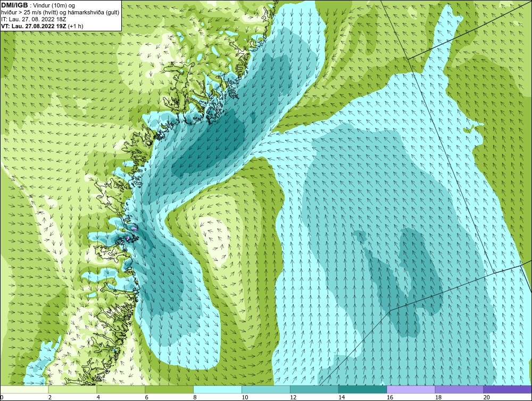Screen dimensions: 532x401
Task: Click the 'VT: Lau. 27.08.2022 19Z' line
Action: coord(34,26)
